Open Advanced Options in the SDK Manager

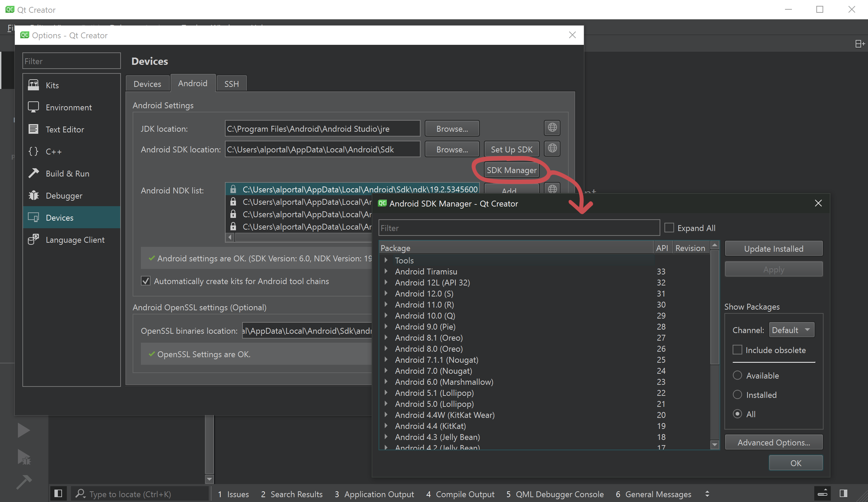(x=774, y=442)
